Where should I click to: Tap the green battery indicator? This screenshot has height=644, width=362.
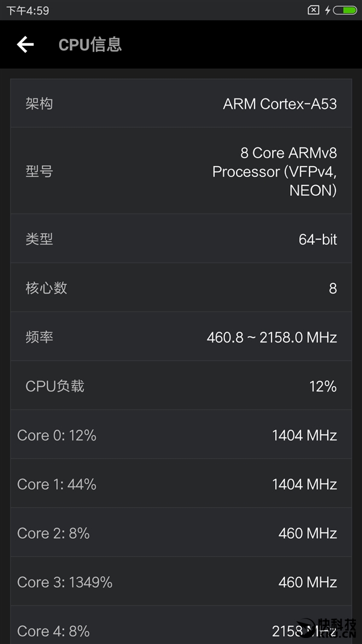(344, 9)
